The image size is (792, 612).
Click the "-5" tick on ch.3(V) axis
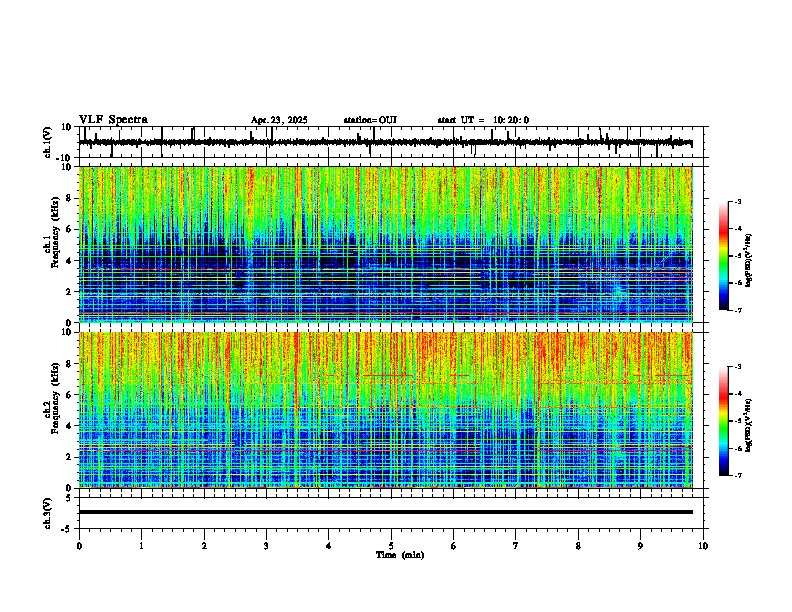[x=67, y=529]
